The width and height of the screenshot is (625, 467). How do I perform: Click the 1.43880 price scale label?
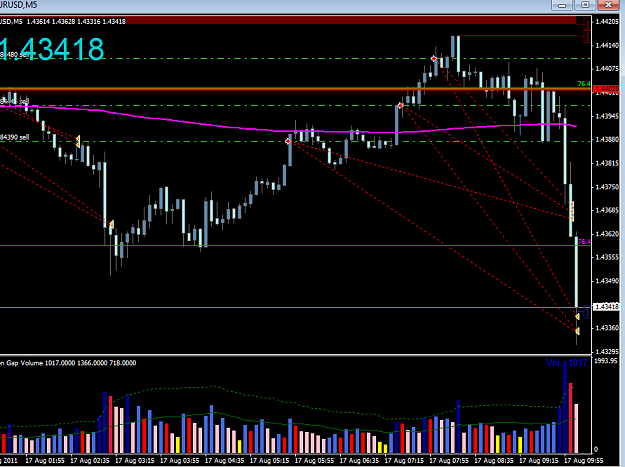click(x=607, y=139)
